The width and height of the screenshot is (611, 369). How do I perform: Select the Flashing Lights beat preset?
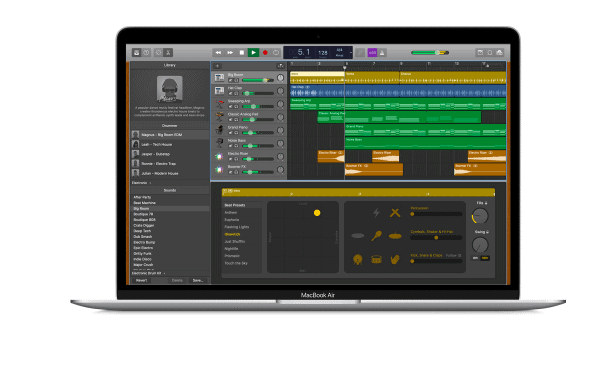237,227
